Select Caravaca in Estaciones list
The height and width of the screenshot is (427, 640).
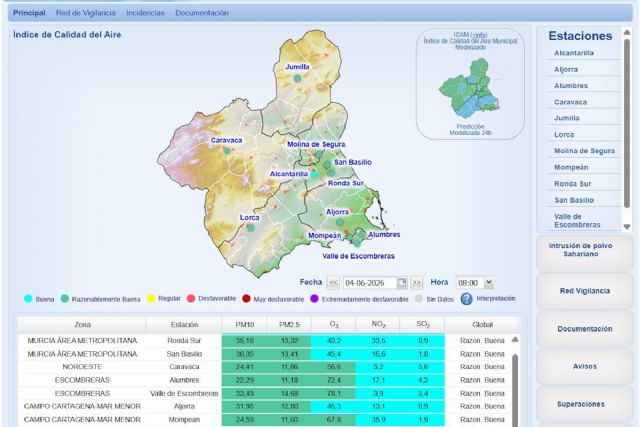pyautogui.click(x=570, y=102)
